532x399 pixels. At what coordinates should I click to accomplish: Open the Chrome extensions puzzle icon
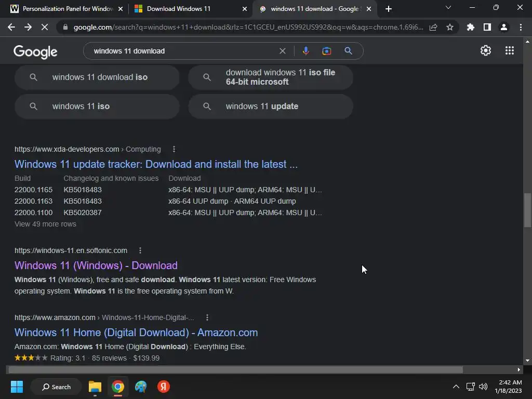[471, 27]
